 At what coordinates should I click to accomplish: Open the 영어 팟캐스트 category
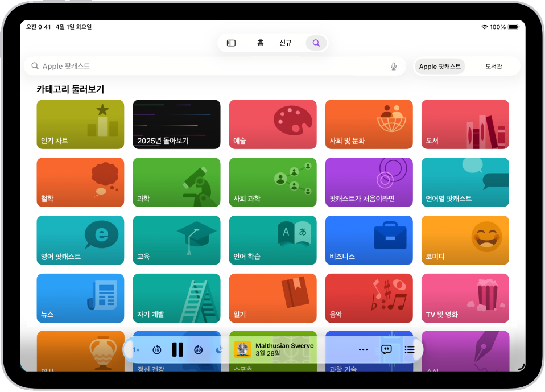80,241
